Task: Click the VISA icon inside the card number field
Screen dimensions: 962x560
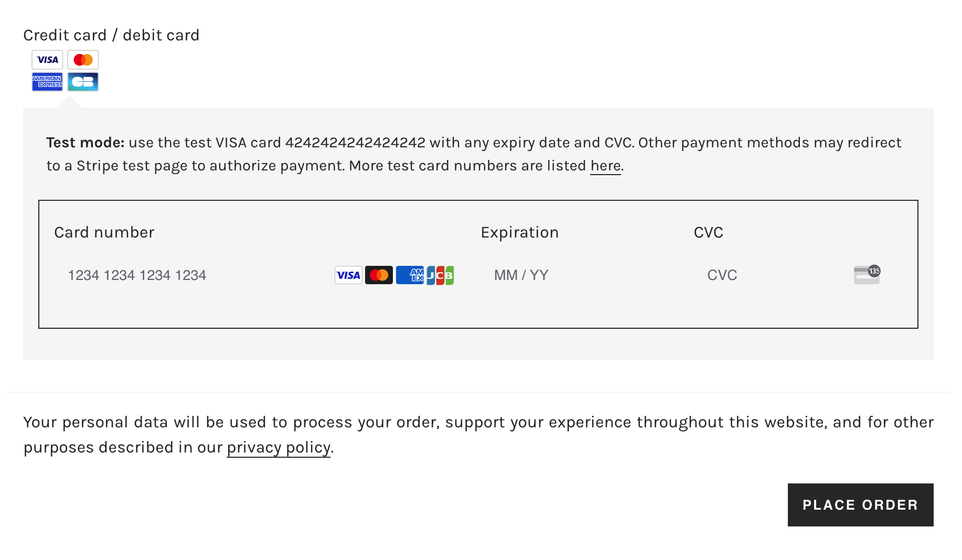Action: point(348,275)
